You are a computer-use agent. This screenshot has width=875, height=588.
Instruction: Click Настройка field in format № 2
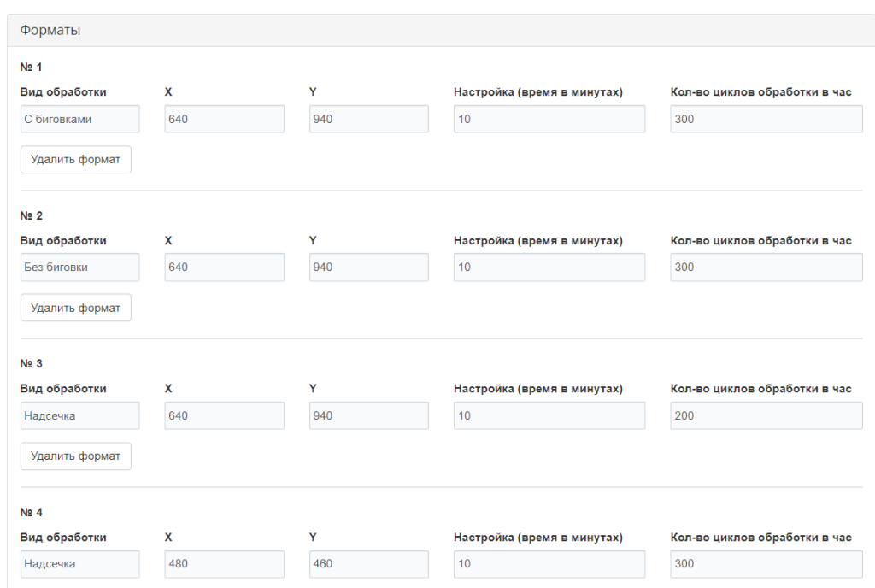(x=549, y=268)
